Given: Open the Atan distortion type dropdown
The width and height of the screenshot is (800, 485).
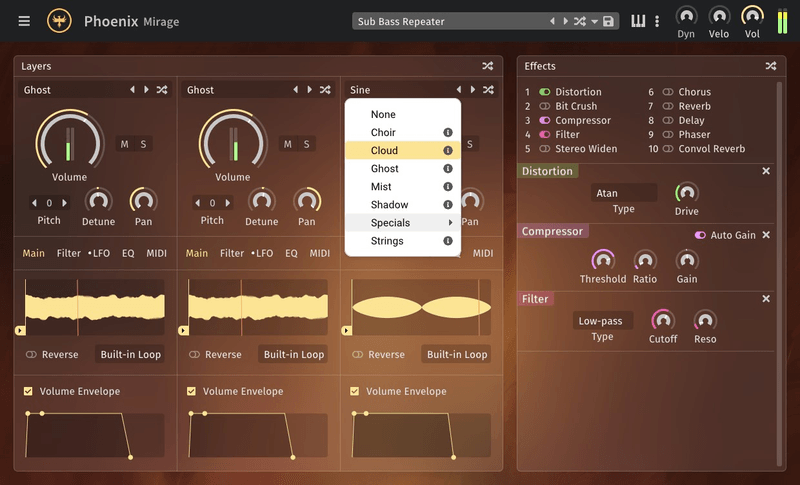Looking at the screenshot, I should pyautogui.click(x=623, y=193).
